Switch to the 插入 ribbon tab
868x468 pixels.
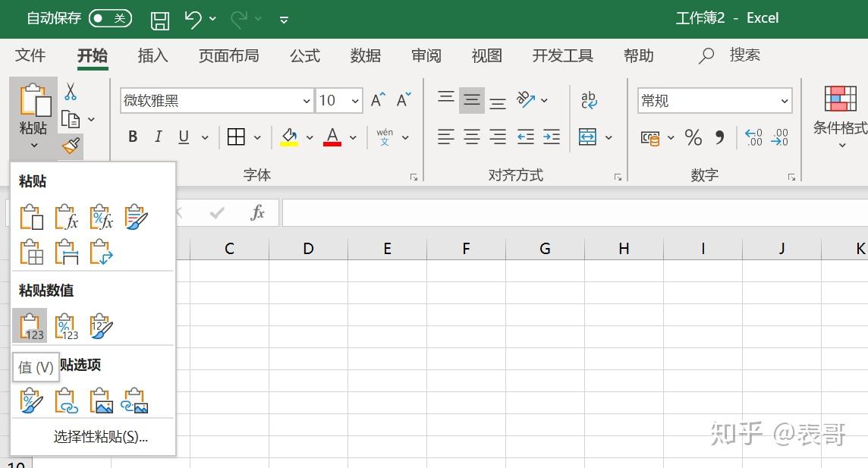click(153, 55)
